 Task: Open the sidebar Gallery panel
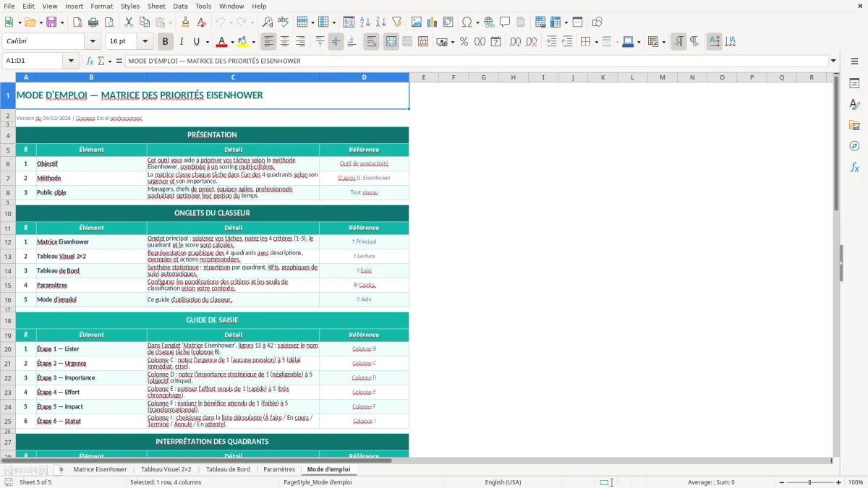(854, 125)
